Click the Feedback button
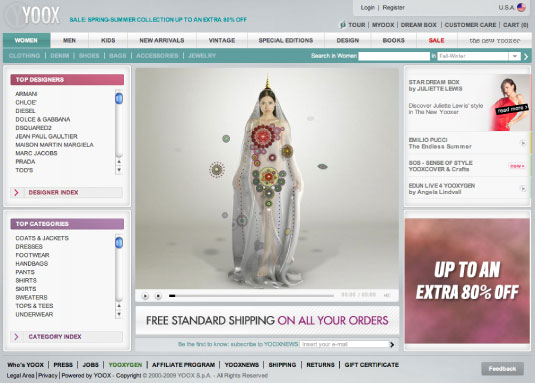Image resolution: width=535 pixels, height=383 pixels. click(502, 369)
